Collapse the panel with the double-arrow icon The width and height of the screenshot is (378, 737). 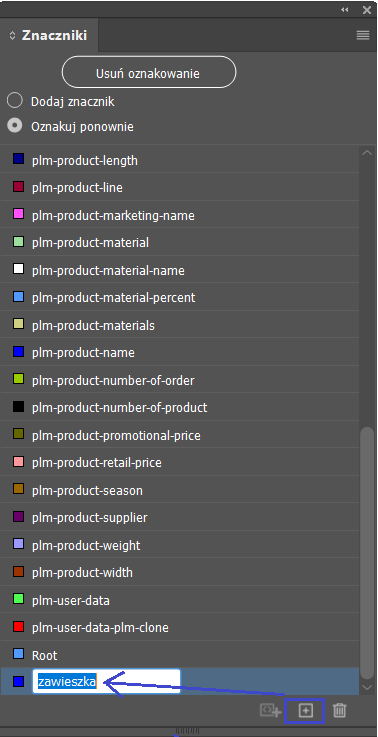coord(345,9)
